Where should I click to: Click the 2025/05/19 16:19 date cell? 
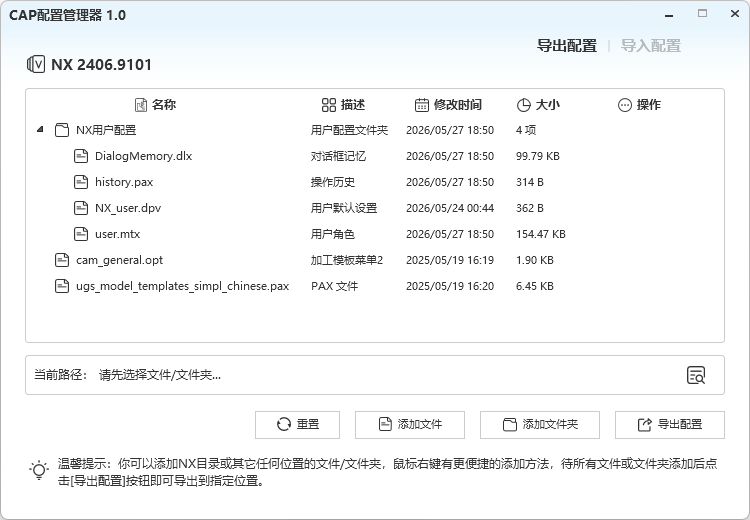[450, 260]
